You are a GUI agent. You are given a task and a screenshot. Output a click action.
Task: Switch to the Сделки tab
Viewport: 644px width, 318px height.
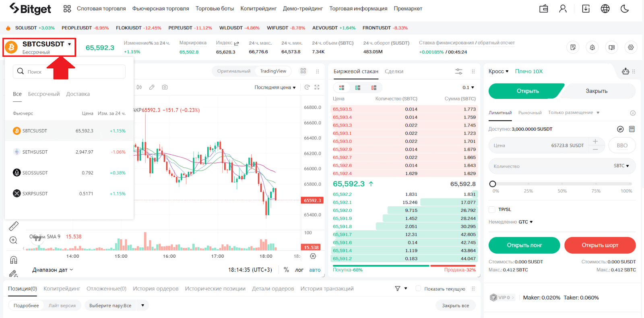[x=394, y=71]
